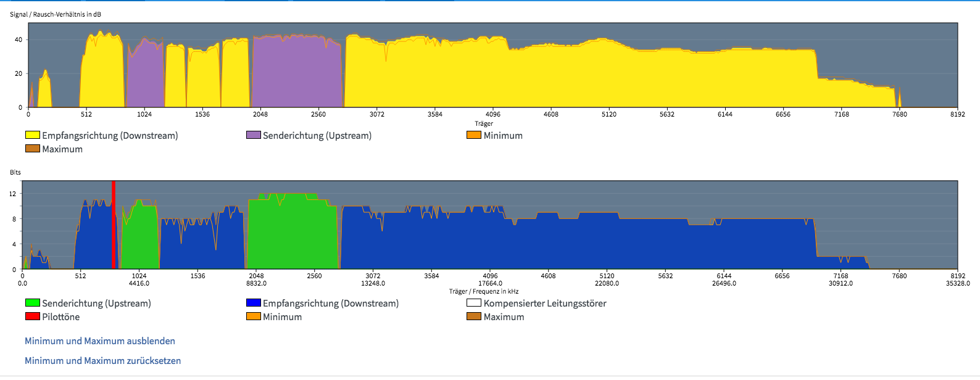Click red pilot tone bar in Bits chart
This screenshot has width=980, height=380.
point(114,225)
